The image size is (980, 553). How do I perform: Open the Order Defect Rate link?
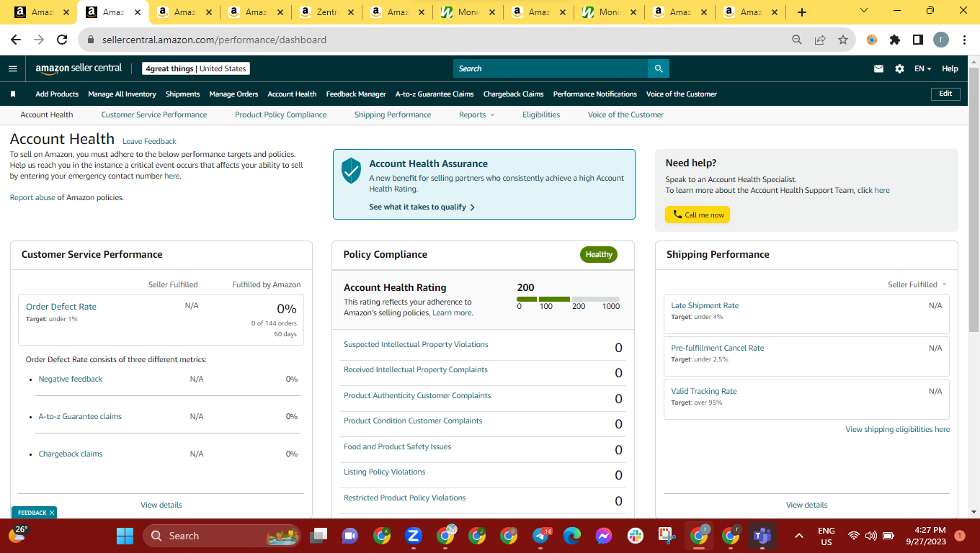(x=61, y=307)
